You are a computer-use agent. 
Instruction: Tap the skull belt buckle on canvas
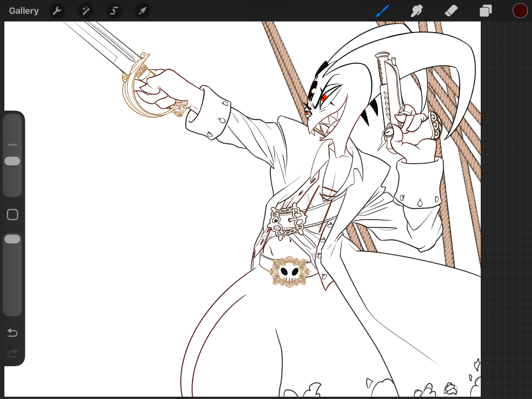pos(289,272)
